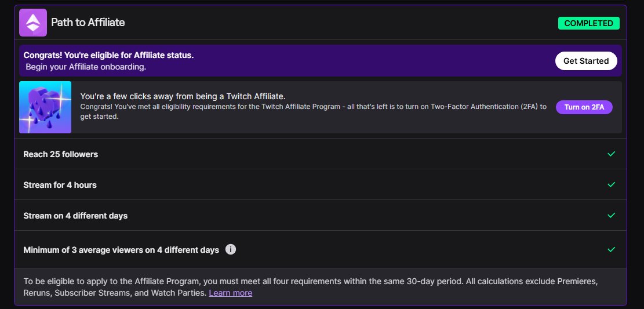Click the 2FA requirements description paragraph
The height and width of the screenshot is (309, 644).
coord(314,111)
